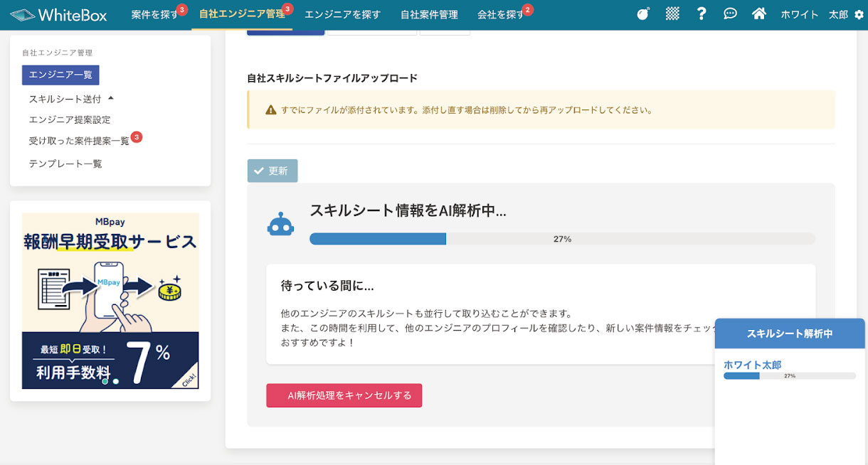Open テンプレート一覧 sidebar link

65,164
